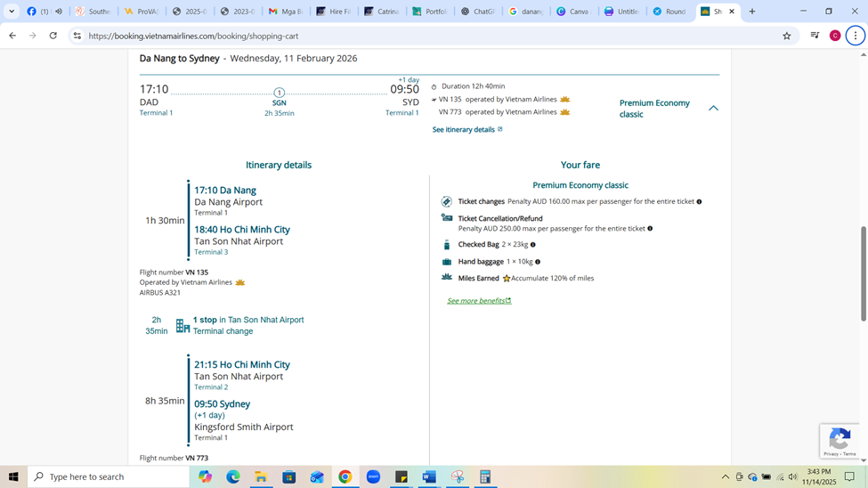Open the Windows Start menu
Viewport: 868px width, 488px height.
(x=13, y=476)
